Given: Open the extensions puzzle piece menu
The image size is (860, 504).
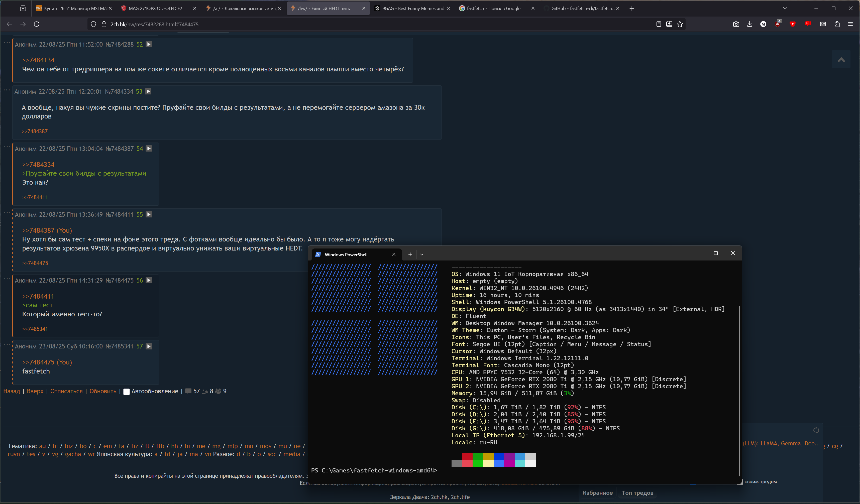Looking at the screenshot, I should pos(837,24).
